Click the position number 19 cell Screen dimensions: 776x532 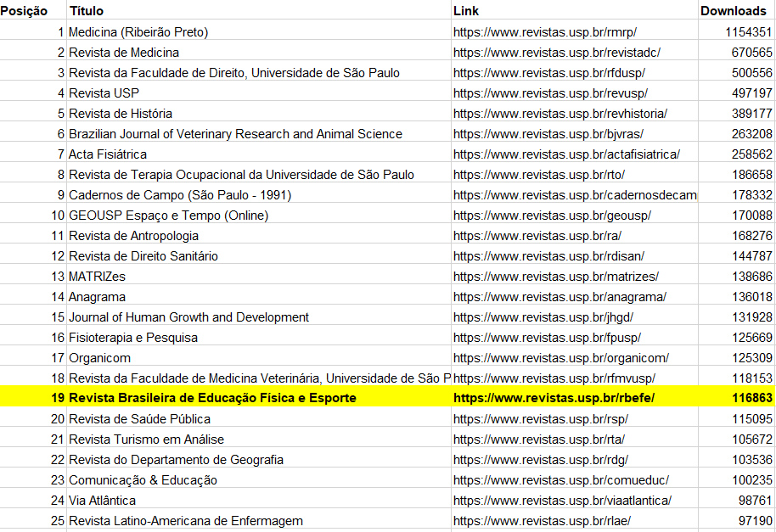33,398
